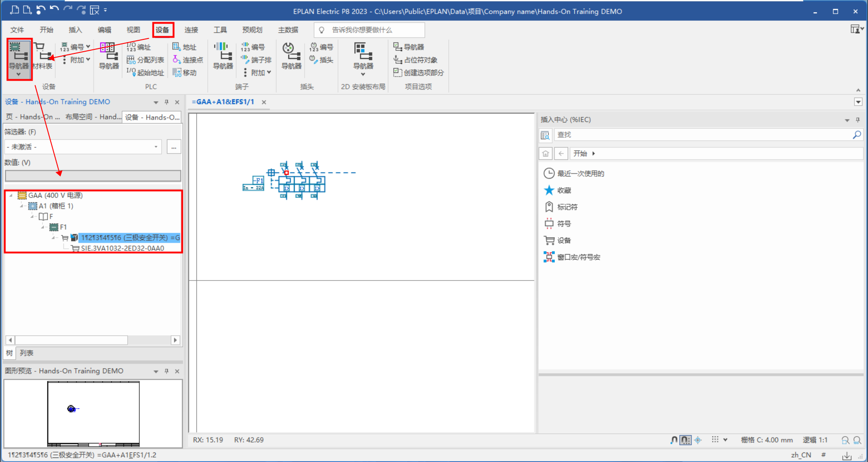
Task: Click 告诉我你想要做什么 search box
Action: click(369, 30)
